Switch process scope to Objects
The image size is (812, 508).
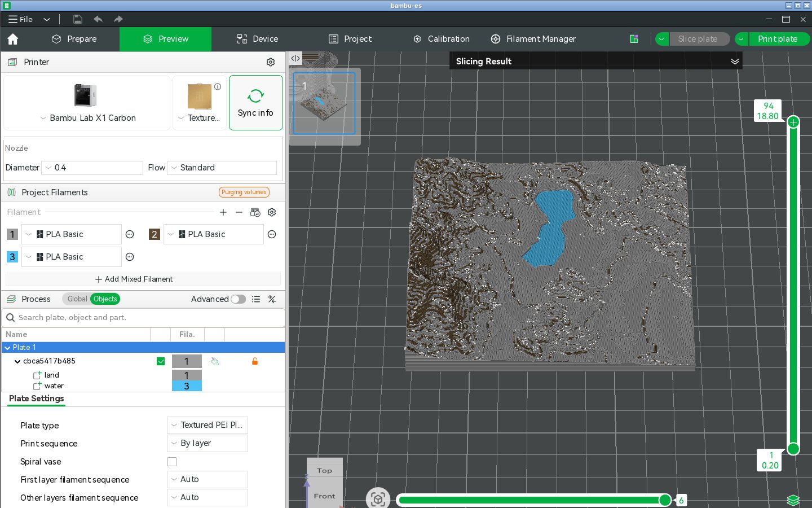(105, 299)
